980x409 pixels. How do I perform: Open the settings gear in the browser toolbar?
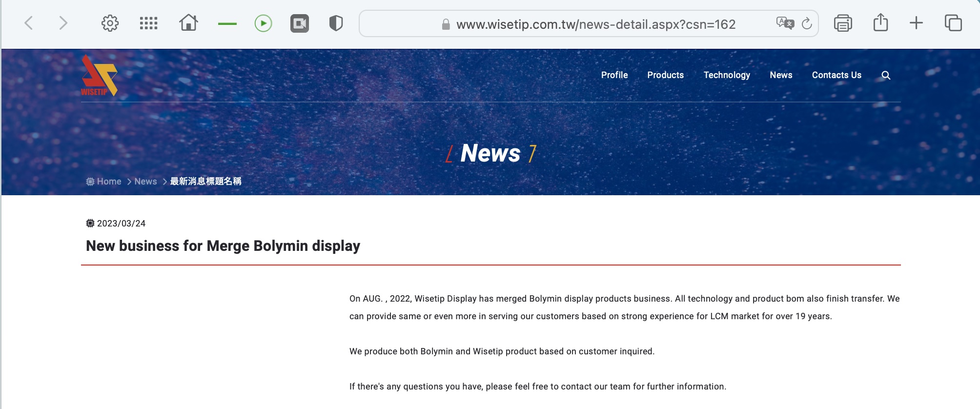110,23
